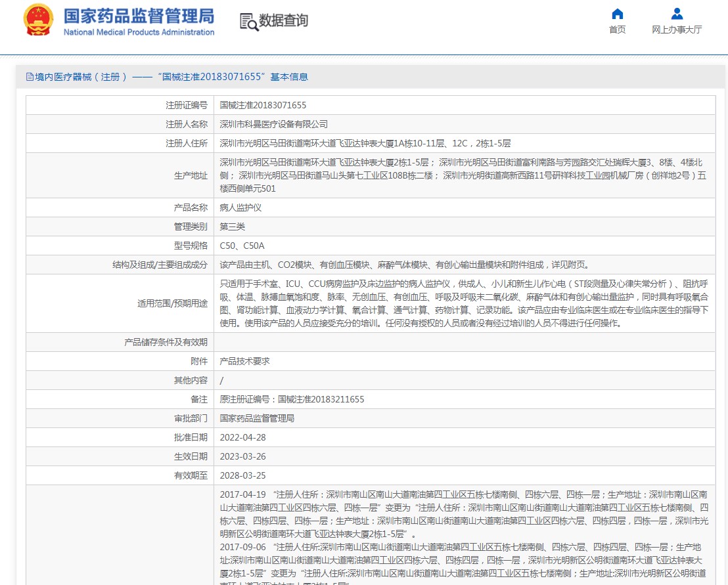Click the 管理类别 label

coord(191,227)
